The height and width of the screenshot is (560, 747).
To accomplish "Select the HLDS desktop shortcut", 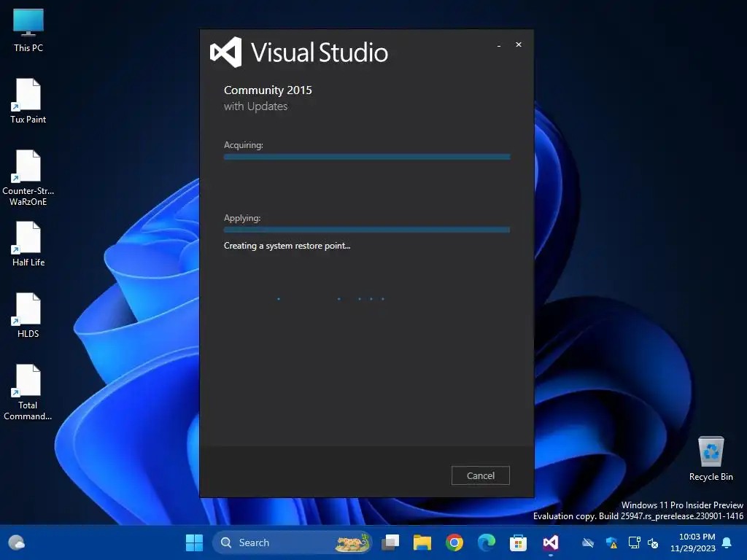I will (x=28, y=316).
